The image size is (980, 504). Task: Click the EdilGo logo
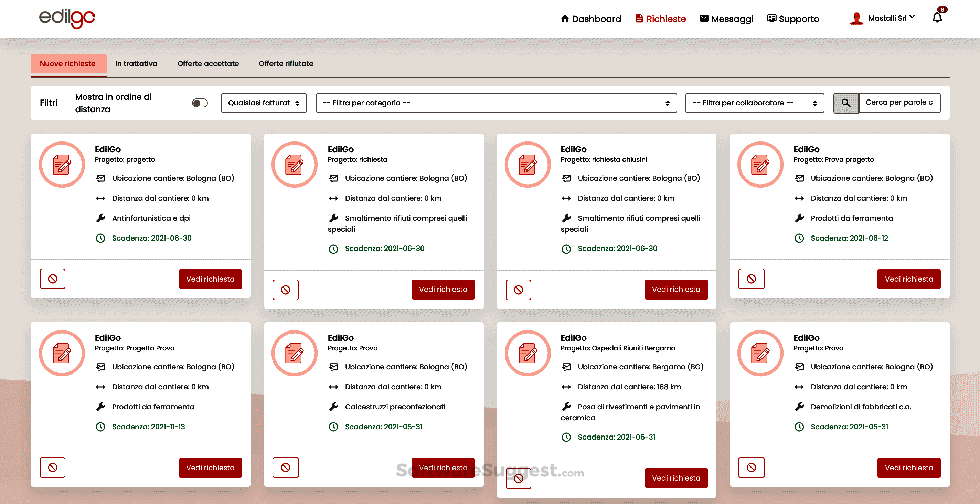click(67, 18)
